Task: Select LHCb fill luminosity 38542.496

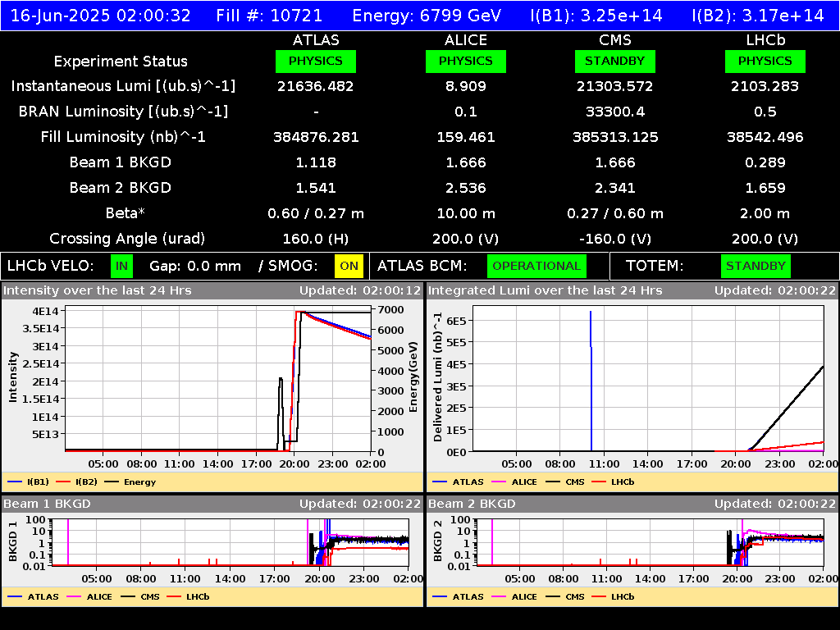Action: coord(765,137)
